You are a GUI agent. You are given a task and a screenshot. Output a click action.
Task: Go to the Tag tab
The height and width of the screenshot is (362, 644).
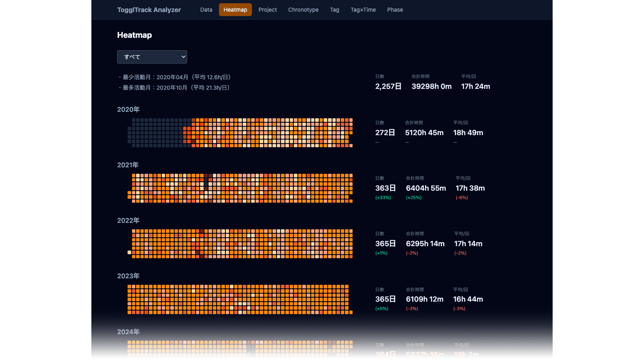click(x=334, y=10)
